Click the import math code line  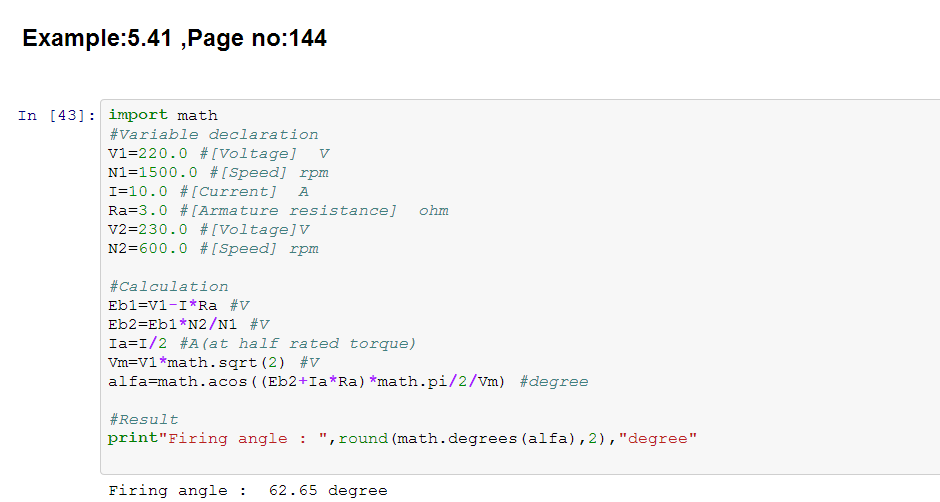(x=163, y=115)
